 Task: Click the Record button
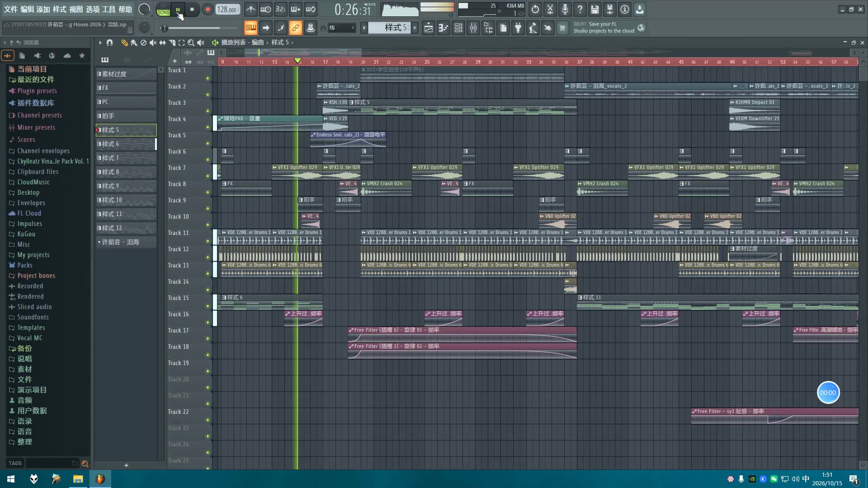[208, 9]
